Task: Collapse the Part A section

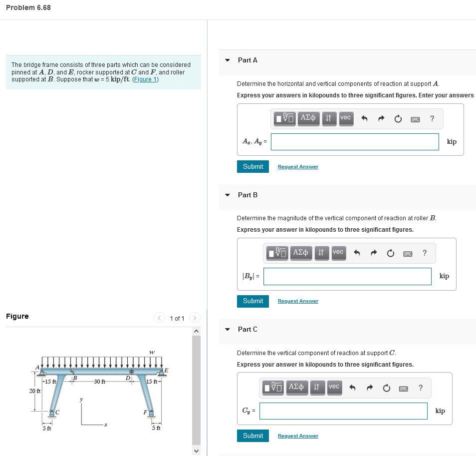Action: click(228, 60)
